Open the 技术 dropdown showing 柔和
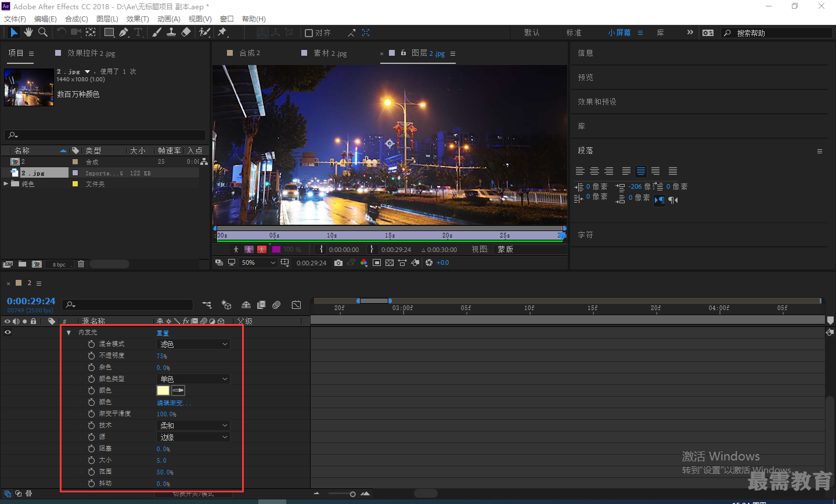Screen dimensions: 836x504 click(x=193, y=426)
